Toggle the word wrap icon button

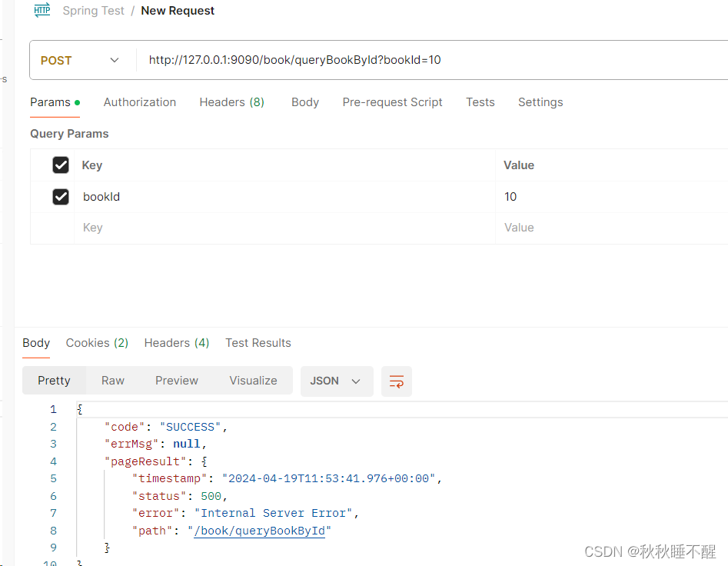click(397, 381)
